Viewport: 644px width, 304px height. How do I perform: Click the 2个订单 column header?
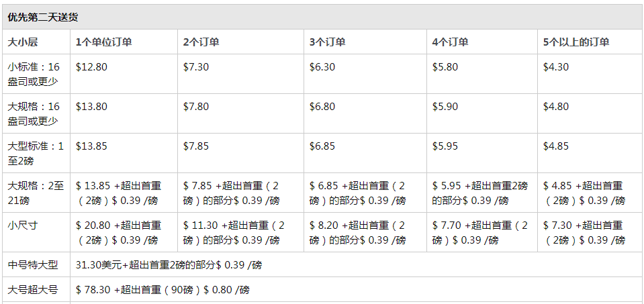pyautogui.click(x=201, y=42)
